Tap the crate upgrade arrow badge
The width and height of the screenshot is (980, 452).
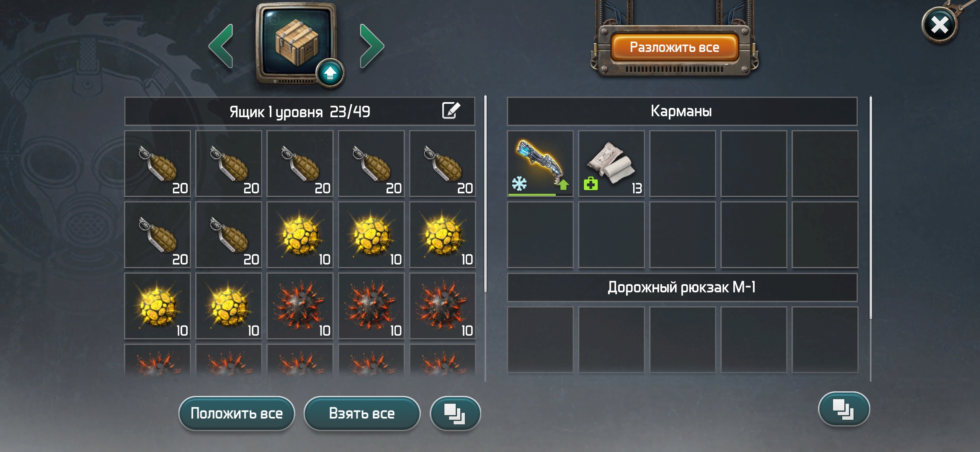(330, 73)
